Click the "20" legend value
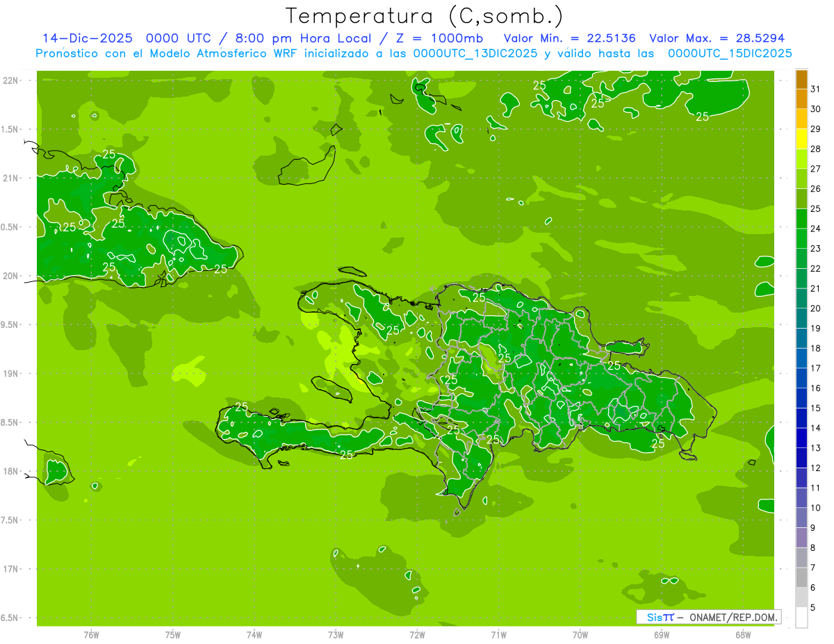 816,308
